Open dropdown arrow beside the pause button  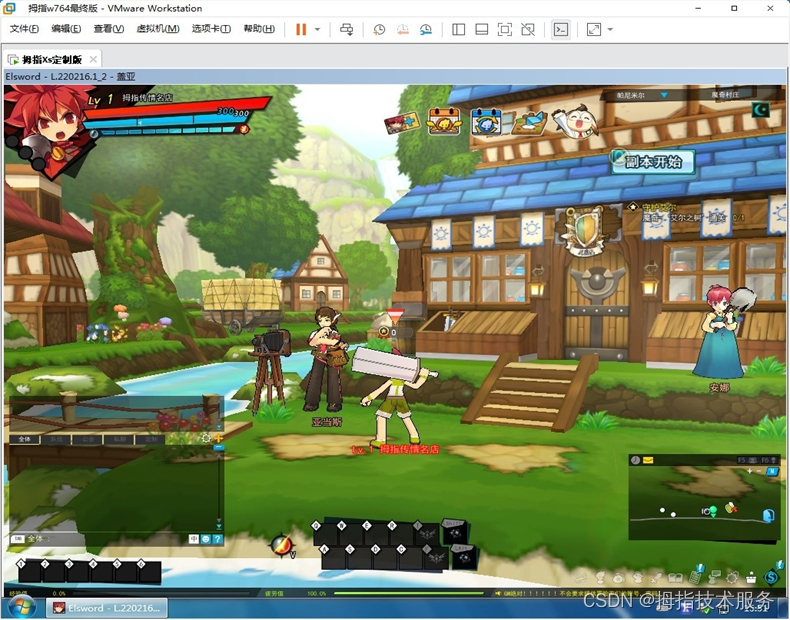click(317, 29)
